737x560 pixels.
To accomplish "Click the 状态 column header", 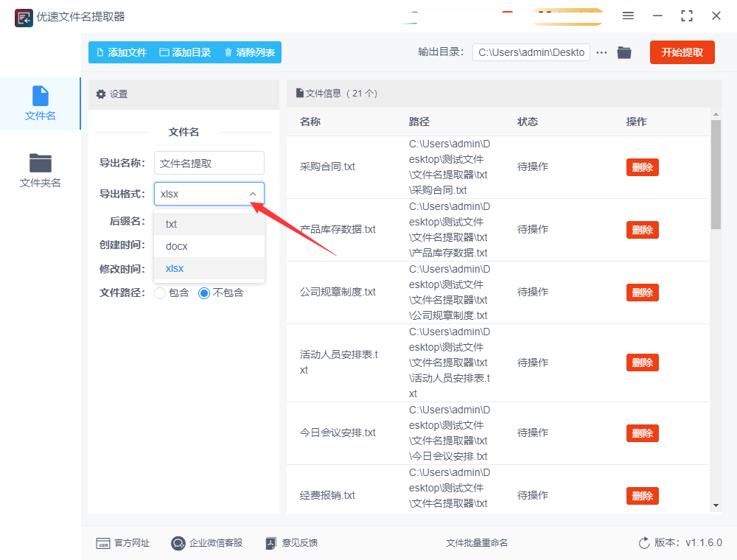I will pos(528,122).
